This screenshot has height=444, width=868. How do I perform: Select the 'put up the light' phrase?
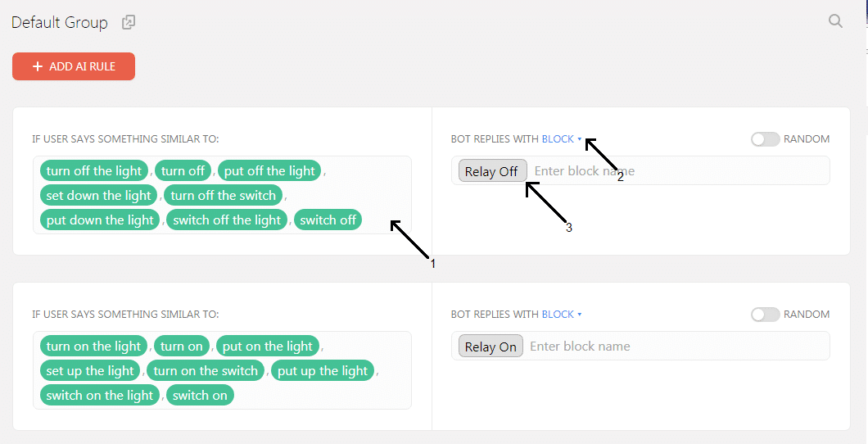[x=323, y=371]
